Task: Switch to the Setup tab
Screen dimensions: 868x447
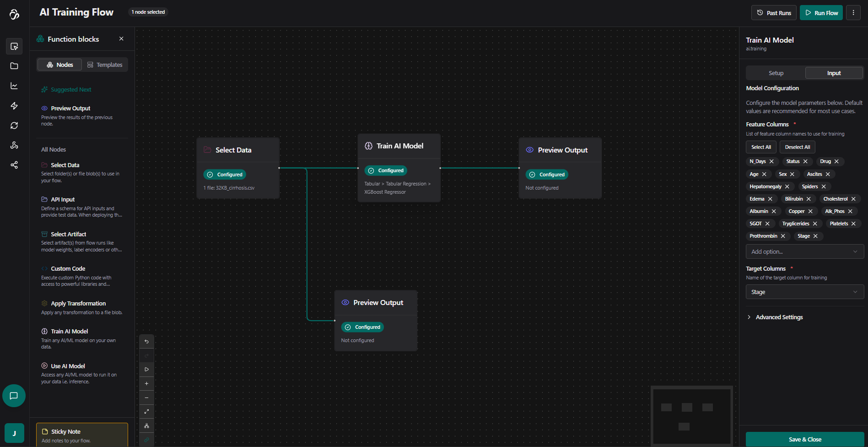Action: coord(776,73)
